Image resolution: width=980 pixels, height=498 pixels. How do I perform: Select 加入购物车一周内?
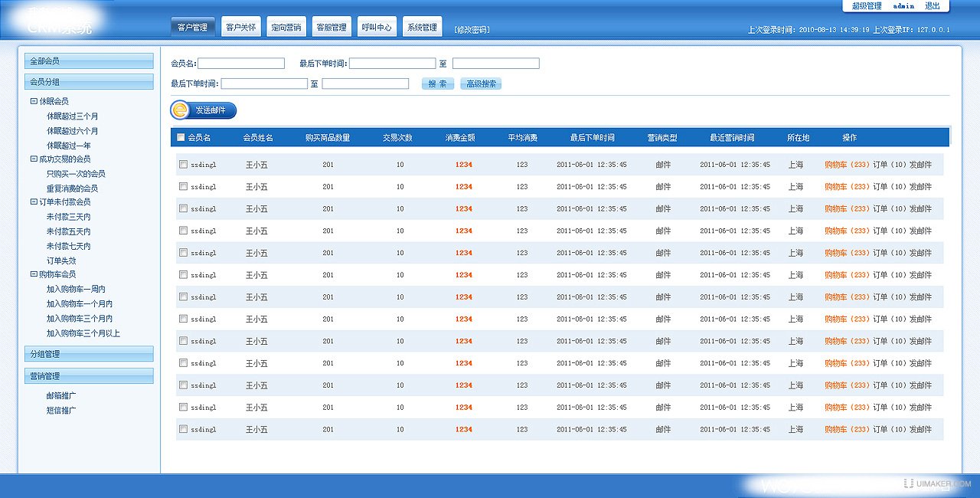pos(76,290)
